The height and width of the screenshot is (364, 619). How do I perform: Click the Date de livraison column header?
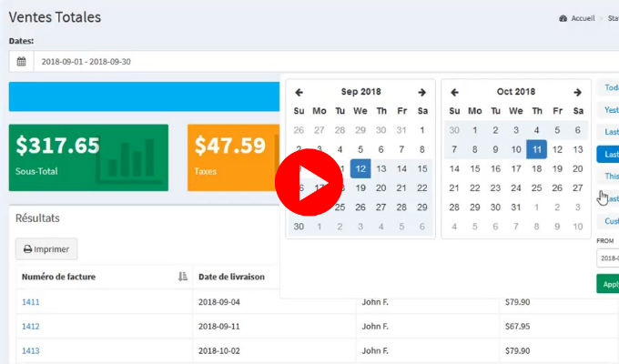231,277
